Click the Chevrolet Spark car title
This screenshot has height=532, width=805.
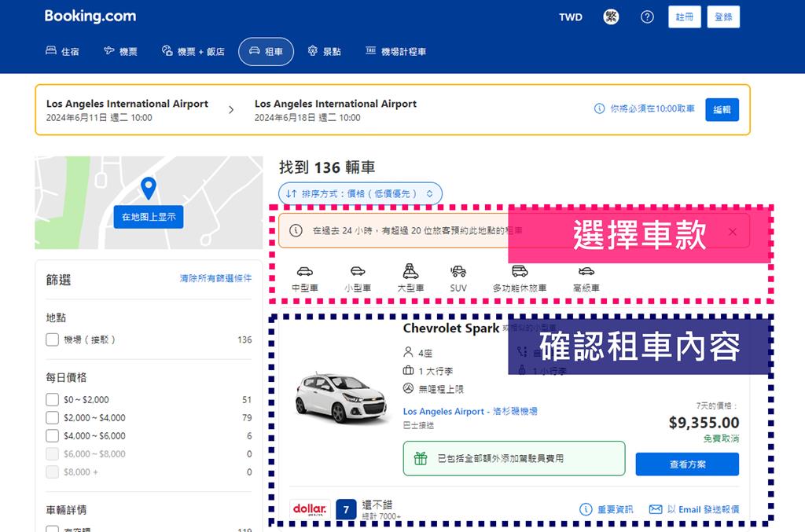coord(451,328)
